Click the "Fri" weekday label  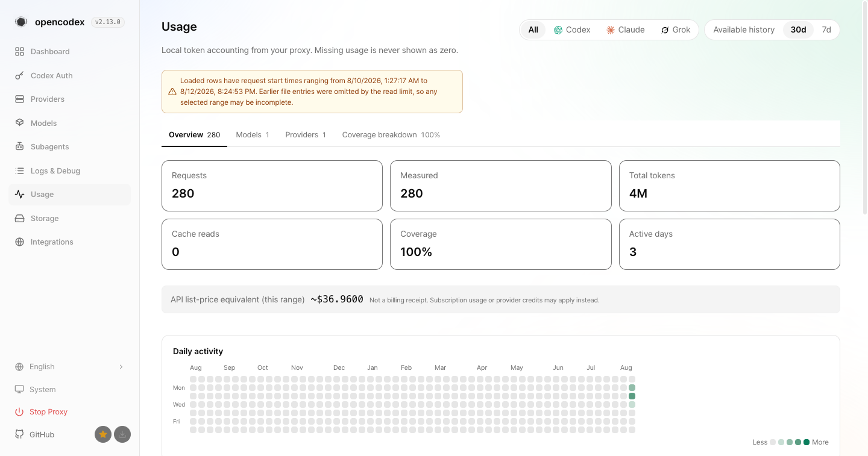(177, 422)
